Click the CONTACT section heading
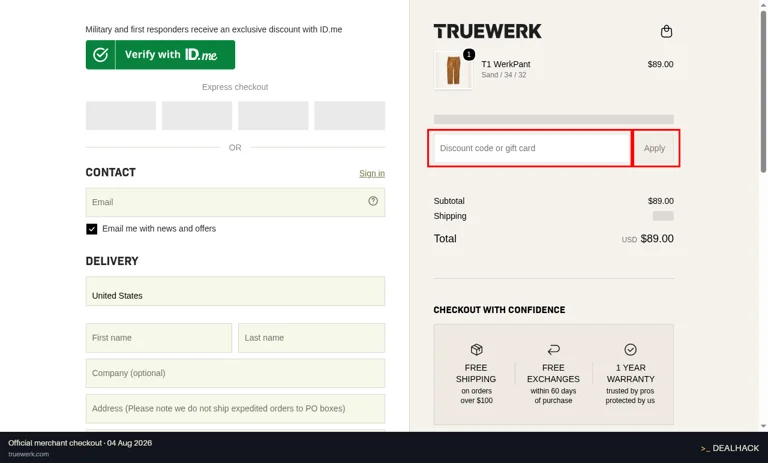This screenshot has width=768, height=463. click(110, 172)
